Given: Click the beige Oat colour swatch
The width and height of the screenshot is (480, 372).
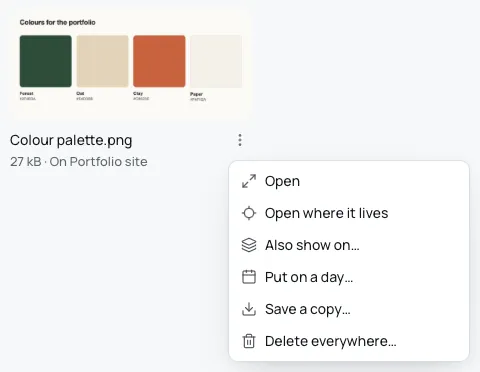Looking at the screenshot, I should click(x=102, y=61).
